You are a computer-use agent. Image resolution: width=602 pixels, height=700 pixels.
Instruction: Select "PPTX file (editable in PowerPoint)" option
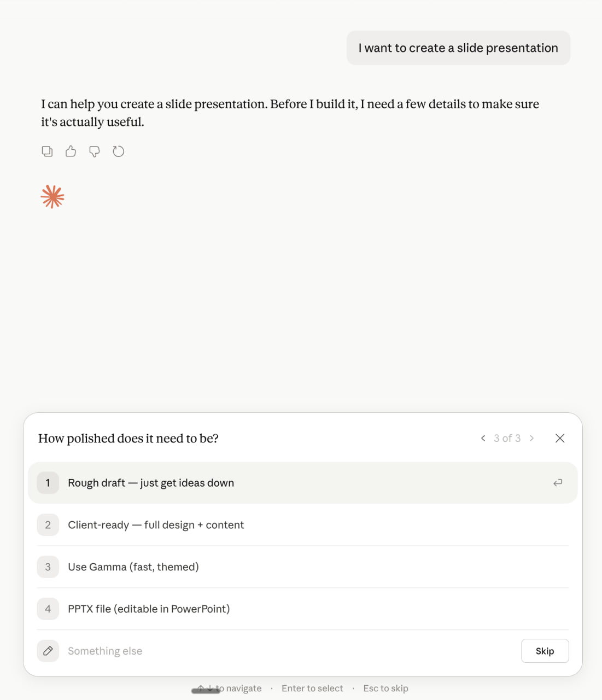tap(149, 609)
